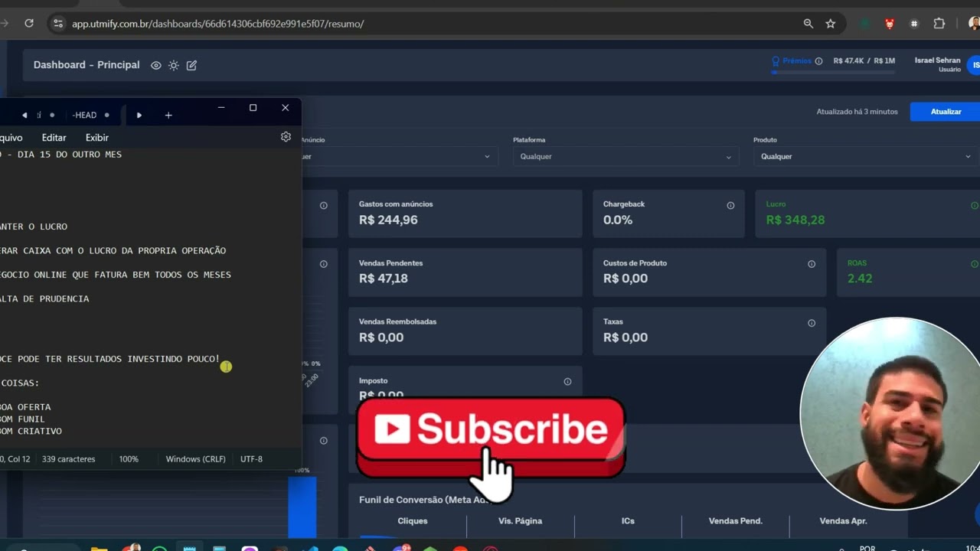Add a new Notepad tab
Image resolution: width=980 pixels, height=551 pixels.
168,116
